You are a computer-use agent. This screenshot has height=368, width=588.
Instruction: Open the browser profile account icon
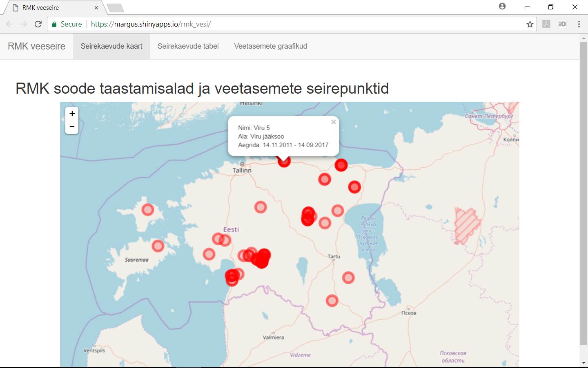(502, 7)
